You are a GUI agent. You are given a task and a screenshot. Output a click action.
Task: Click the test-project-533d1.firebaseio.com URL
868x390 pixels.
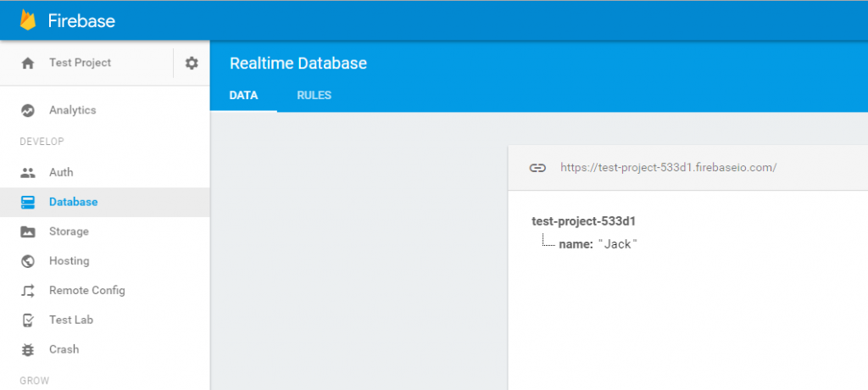pyautogui.click(x=668, y=168)
